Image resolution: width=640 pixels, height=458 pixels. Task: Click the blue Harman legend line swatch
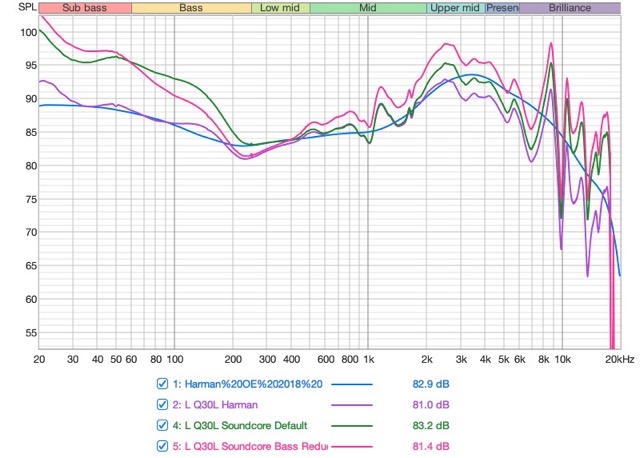(x=352, y=384)
